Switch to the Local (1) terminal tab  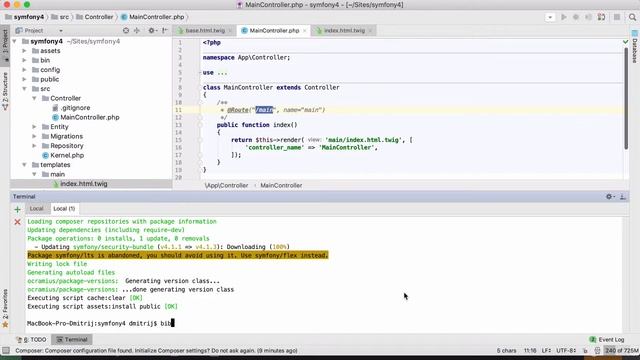(64, 209)
